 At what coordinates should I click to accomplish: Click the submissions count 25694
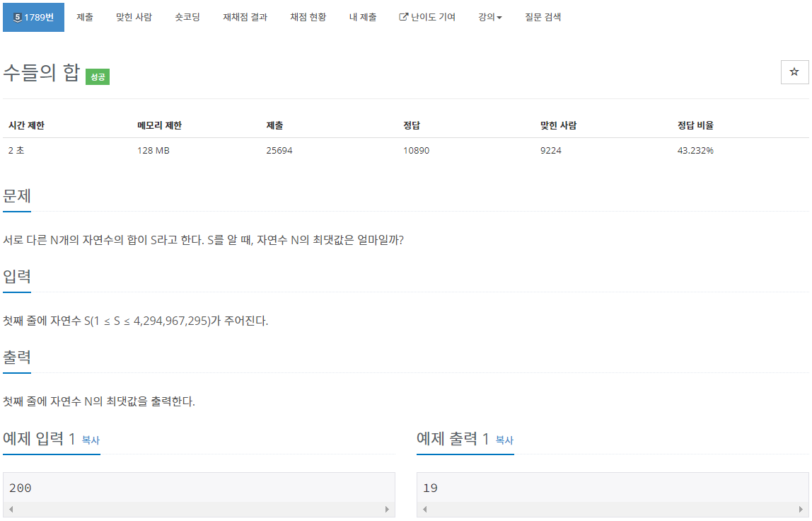(279, 150)
